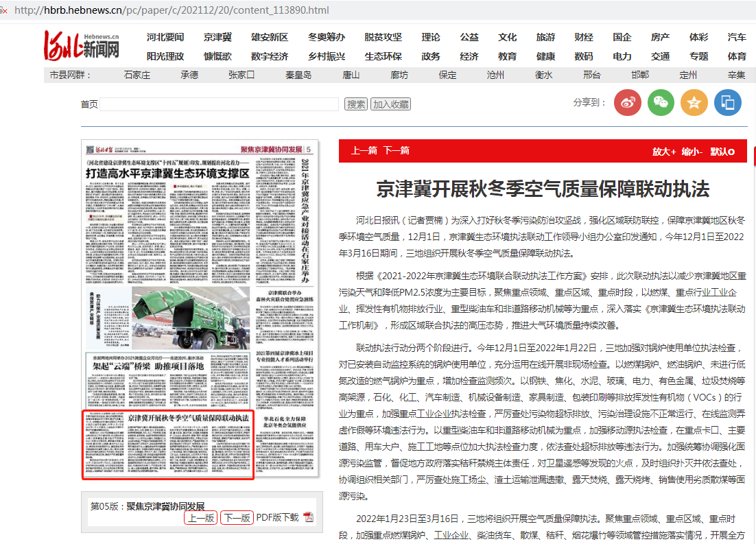
Task: Click the Hebei News Network logo
Action: pos(82,46)
